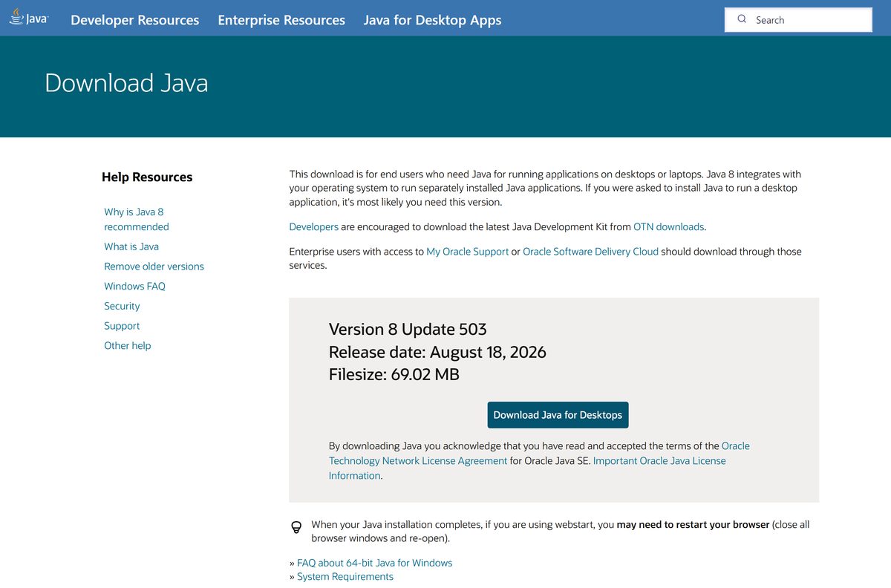Click the Java logo in the header

click(29, 19)
